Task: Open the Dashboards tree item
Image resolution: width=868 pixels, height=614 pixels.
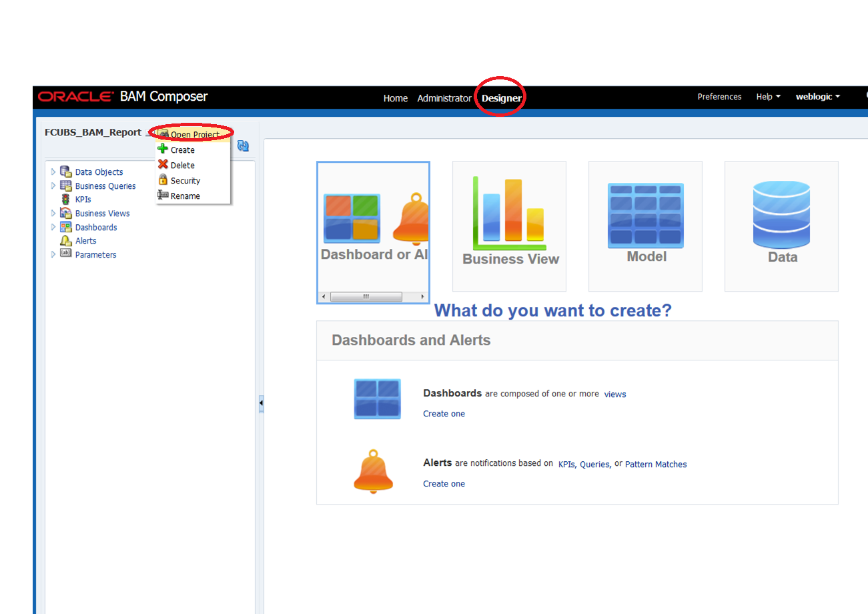Action: [96, 228]
